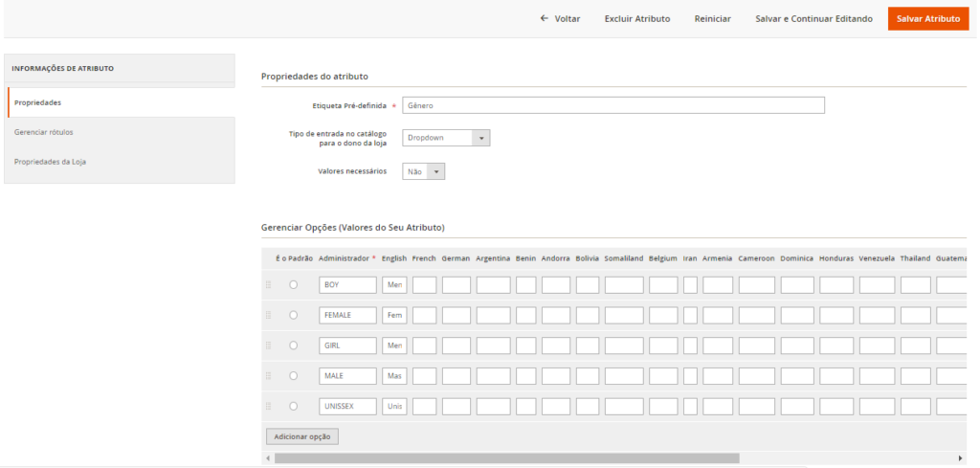Click the UNISSEX administrator field
This screenshot has height=468, width=980.
pyautogui.click(x=347, y=406)
